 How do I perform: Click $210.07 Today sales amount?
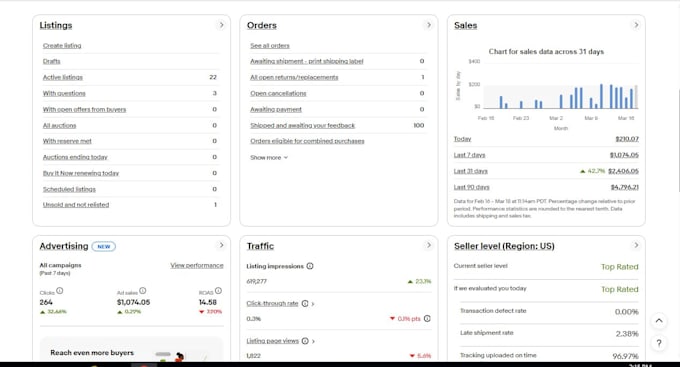[x=627, y=139]
